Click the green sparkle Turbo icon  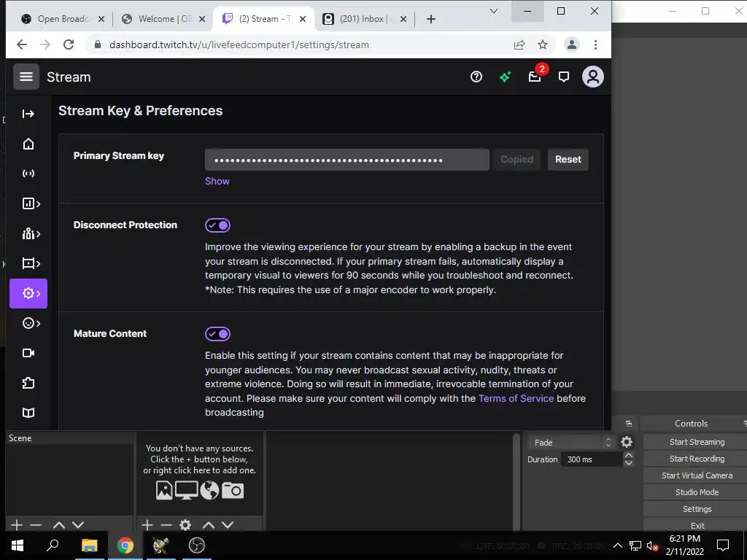coord(505,77)
